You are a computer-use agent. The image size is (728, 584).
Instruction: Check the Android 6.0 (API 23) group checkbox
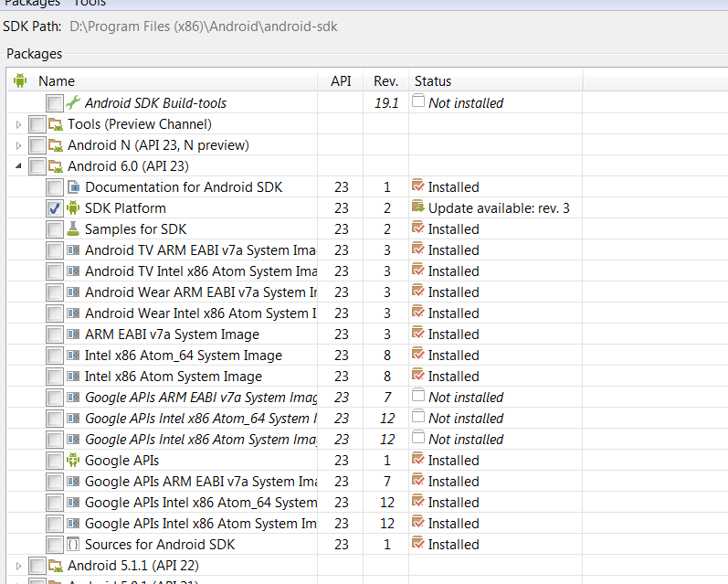(x=37, y=166)
